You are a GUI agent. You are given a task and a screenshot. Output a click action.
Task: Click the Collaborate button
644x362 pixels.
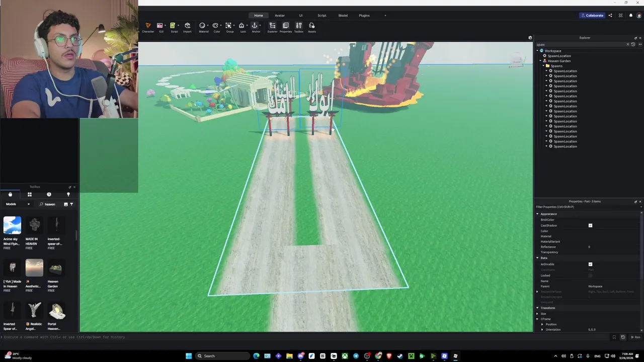[591, 16]
